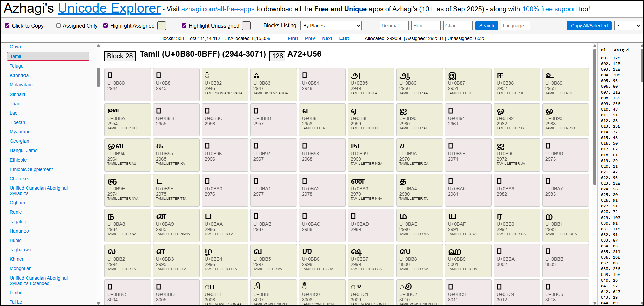Disable the Highlight Assigned checkbox
644x306 pixels.
point(105,25)
